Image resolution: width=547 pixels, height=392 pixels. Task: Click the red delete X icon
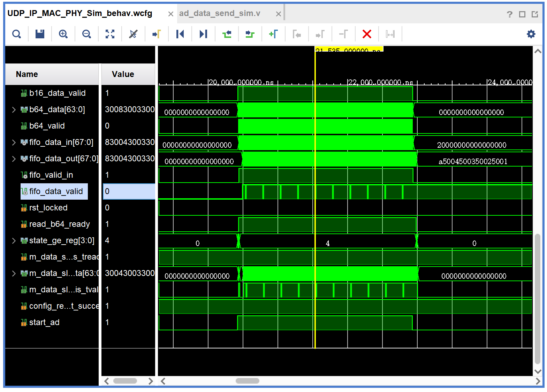click(x=367, y=34)
